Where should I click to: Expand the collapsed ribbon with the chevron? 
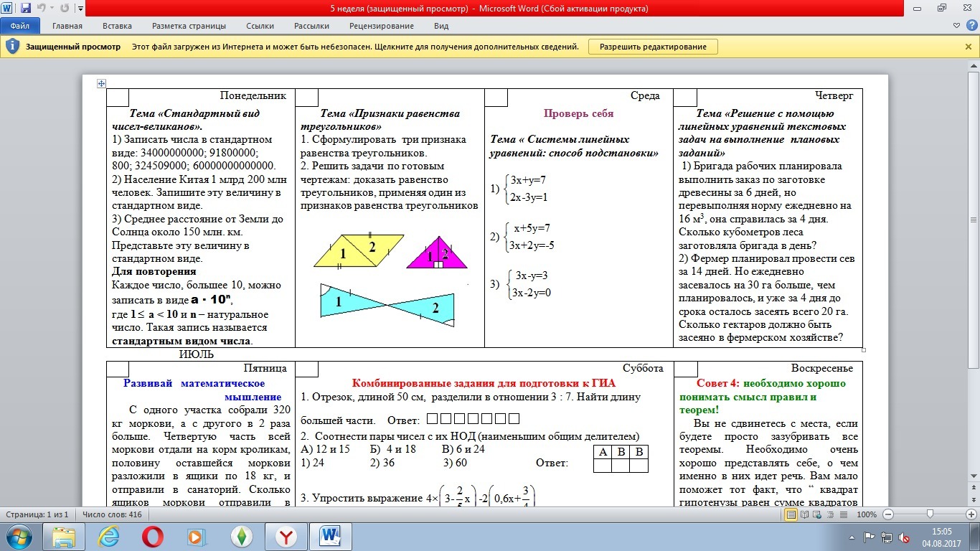pyautogui.click(x=955, y=26)
